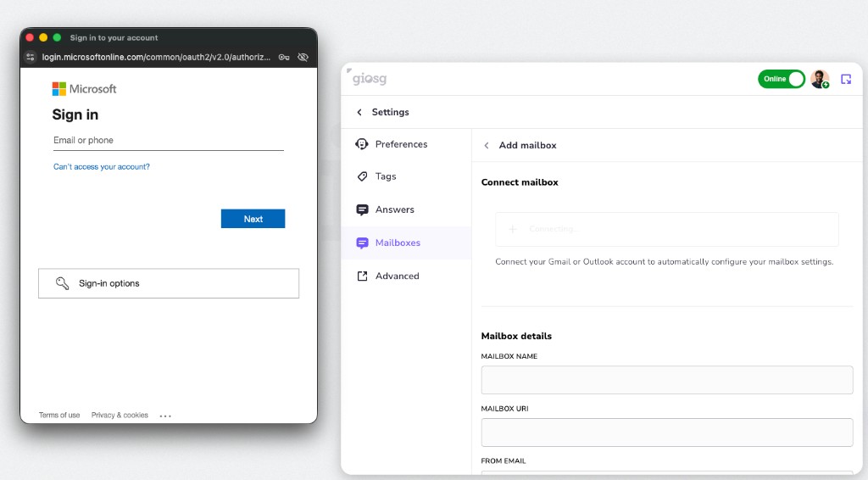This screenshot has width=868, height=480.
Task: Click the login.microsoftonline.com address bar URL
Action: tap(156, 57)
